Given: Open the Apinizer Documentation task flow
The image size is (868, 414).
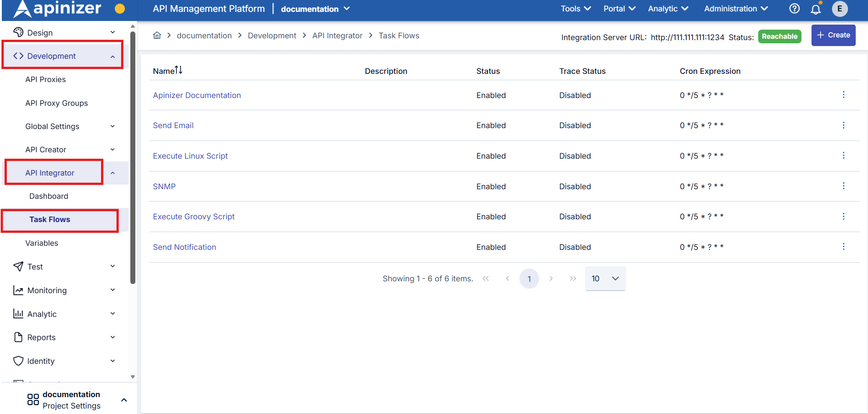Looking at the screenshot, I should tap(197, 95).
